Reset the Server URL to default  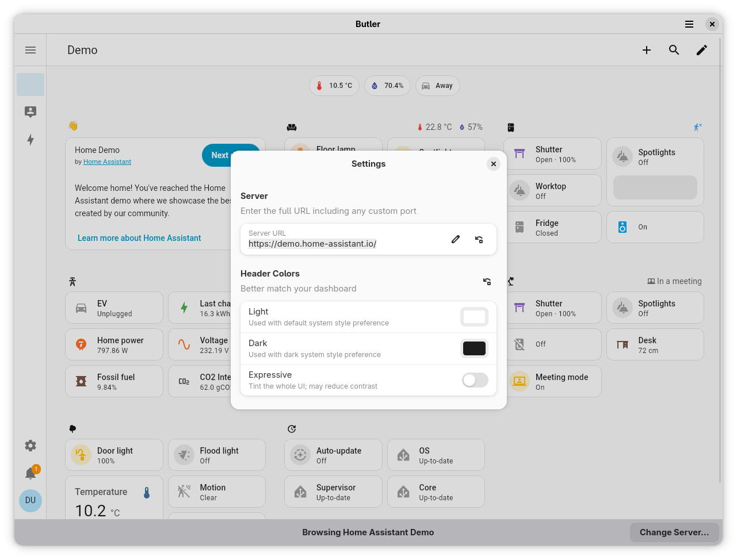point(479,239)
